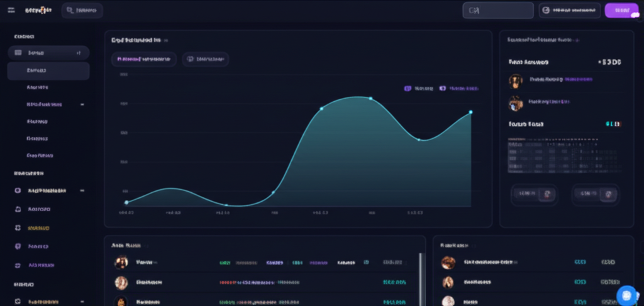Click the icon inside the second chart filter pill
This screenshot has height=306, width=644.
pyautogui.click(x=190, y=60)
